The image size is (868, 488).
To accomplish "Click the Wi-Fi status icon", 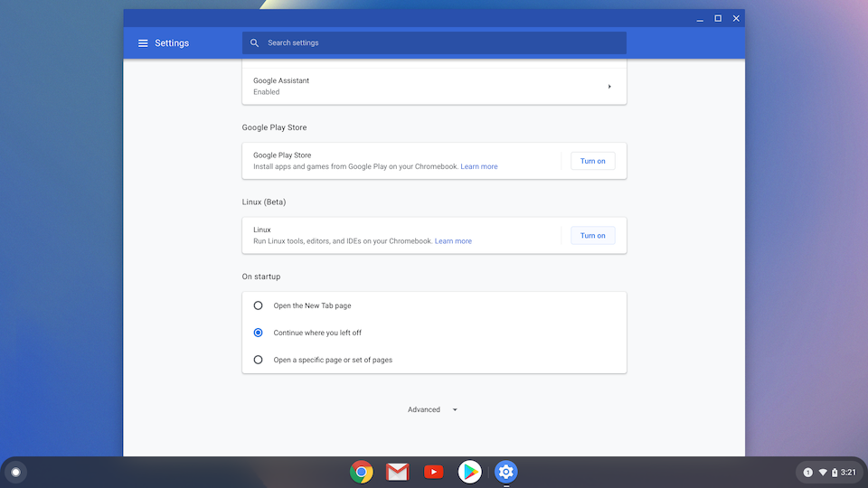I will pos(823,473).
